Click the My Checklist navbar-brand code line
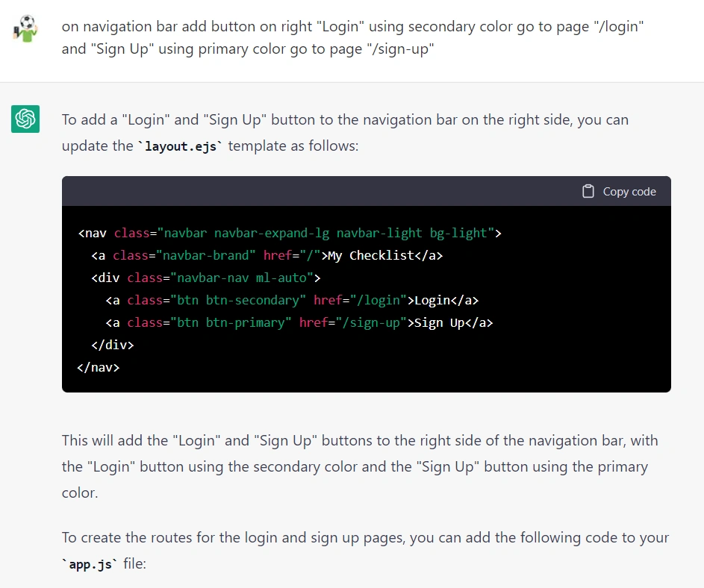Image resolution: width=704 pixels, height=588 pixels. click(x=267, y=255)
